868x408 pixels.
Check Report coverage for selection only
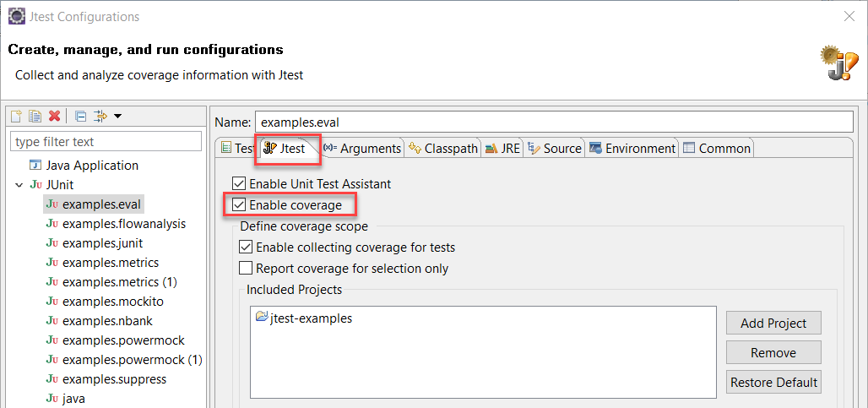(245, 269)
